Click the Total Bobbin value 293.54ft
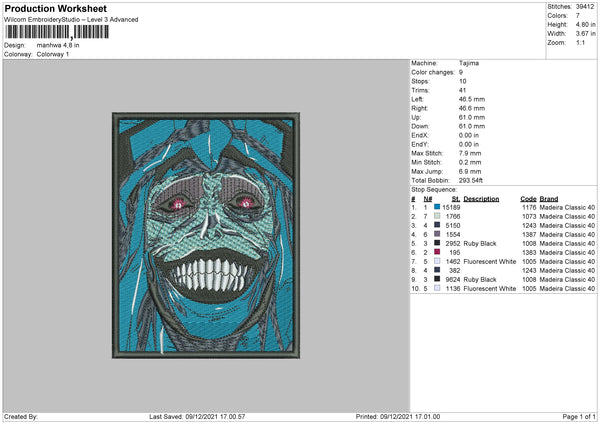 pos(471,180)
